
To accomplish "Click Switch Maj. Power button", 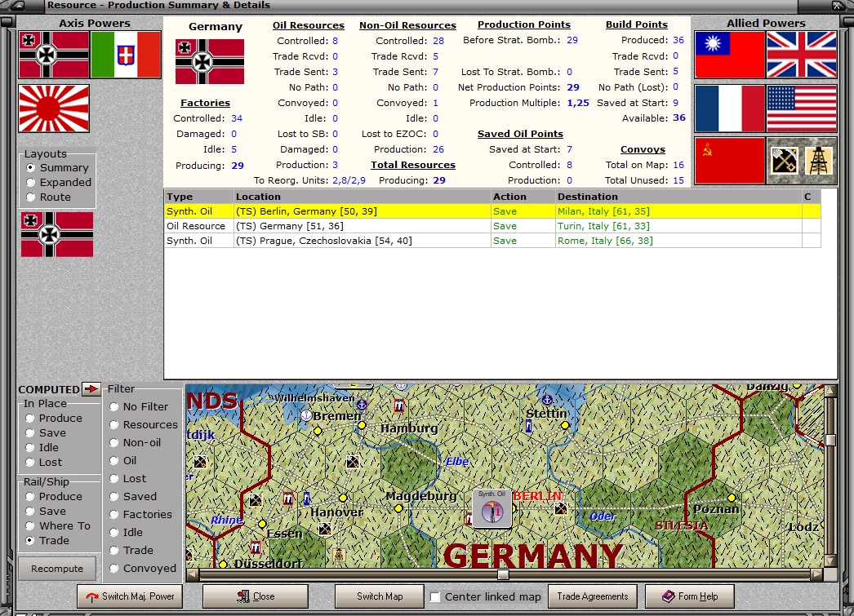I will [130, 596].
